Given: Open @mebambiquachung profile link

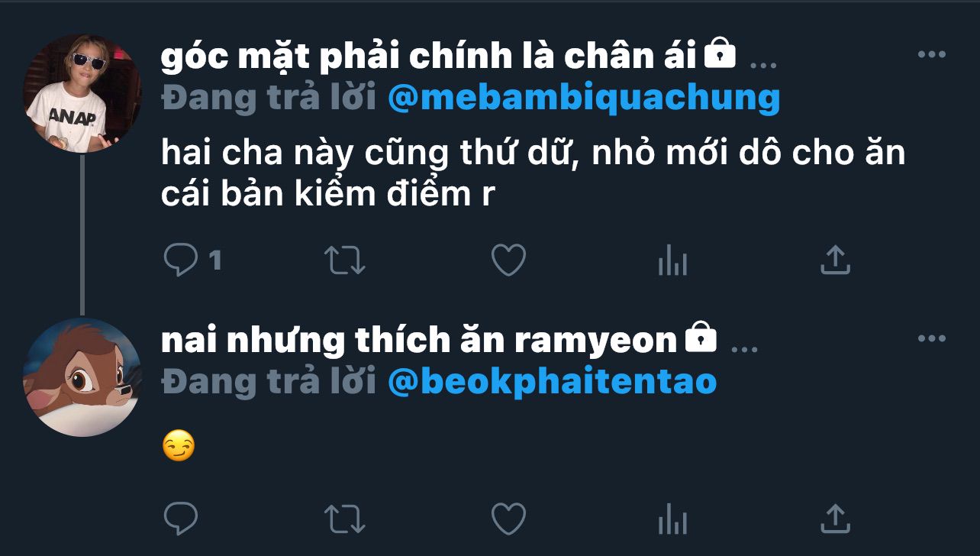Looking at the screenshot, I should 584,99.
